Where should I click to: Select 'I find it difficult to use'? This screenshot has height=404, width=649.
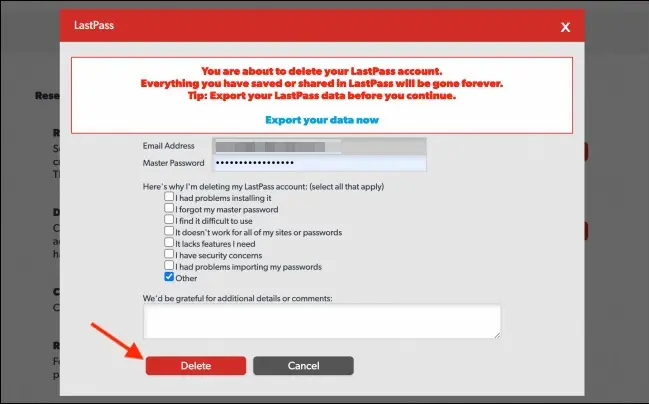(x=169, y=221)
